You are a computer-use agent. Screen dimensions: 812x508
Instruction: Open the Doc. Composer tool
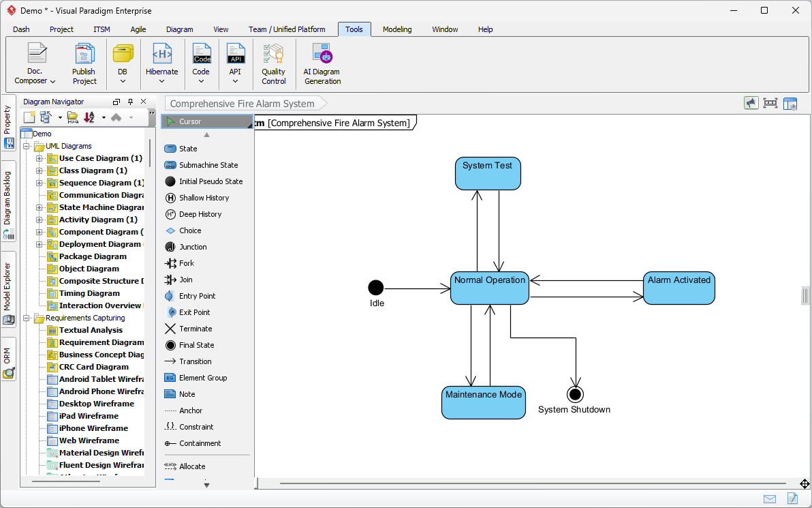click(x=35, y=64)
